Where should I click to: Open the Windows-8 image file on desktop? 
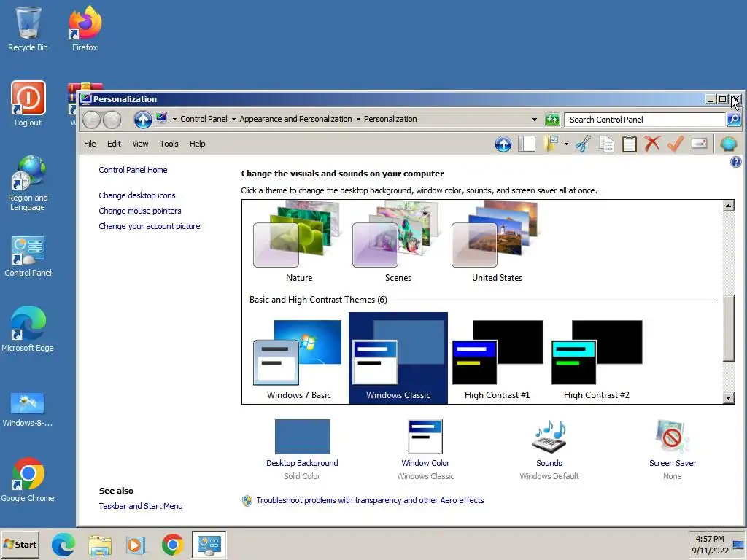tap(28, 410)
